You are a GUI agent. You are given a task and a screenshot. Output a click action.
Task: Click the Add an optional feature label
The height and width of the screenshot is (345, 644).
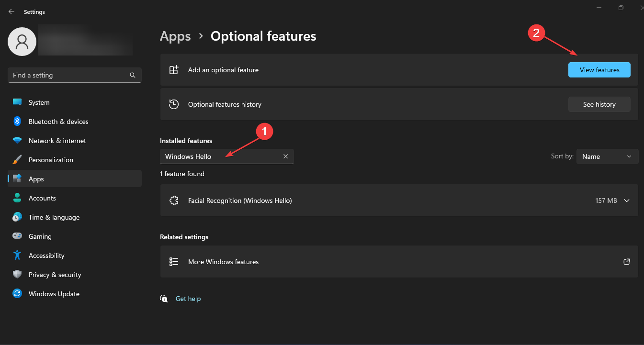click(x=223, y=70)
